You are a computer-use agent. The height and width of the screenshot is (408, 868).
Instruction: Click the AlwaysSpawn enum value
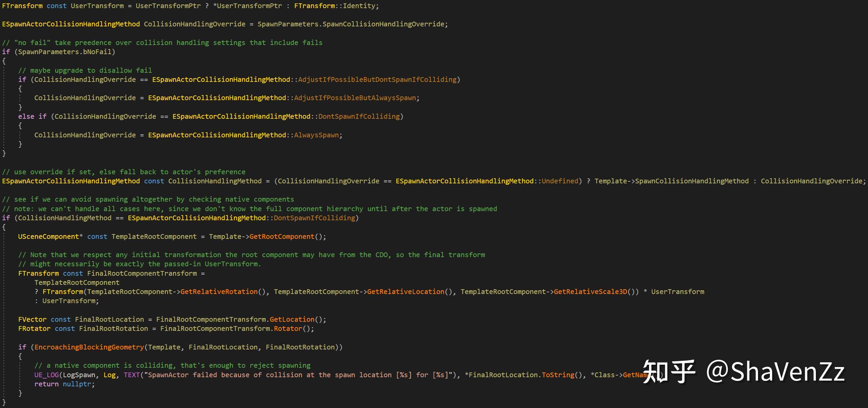pyautogui.click(x=316, y=135)
